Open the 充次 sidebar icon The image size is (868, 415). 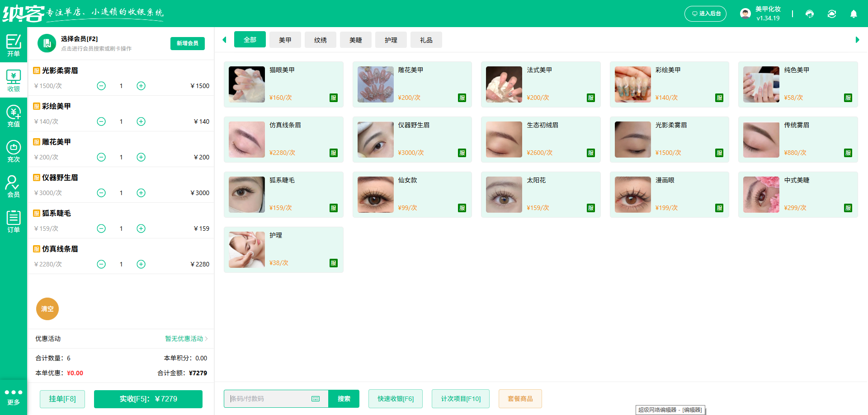tap(13, 151)
